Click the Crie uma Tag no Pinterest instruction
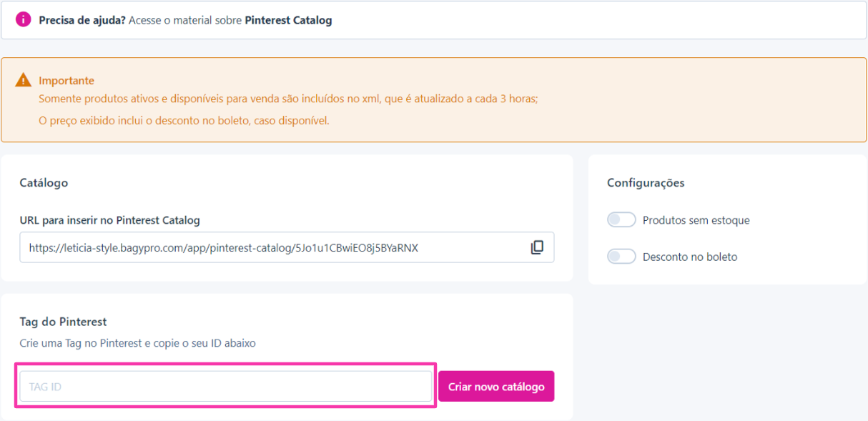This screenshot has height=421, width=868. tap(137, 343)
